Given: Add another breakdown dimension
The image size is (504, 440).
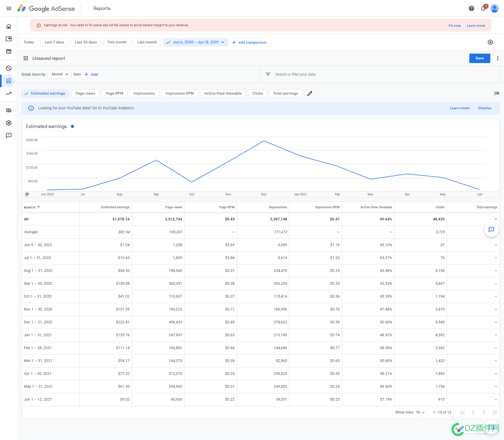Looking at the screenshot, I should click(91, 74).
